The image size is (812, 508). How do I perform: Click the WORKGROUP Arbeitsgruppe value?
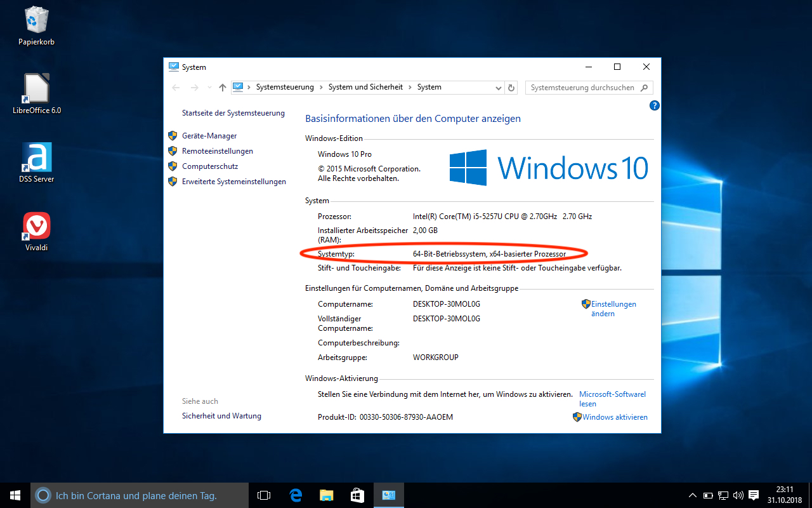(x=436, y=358)
